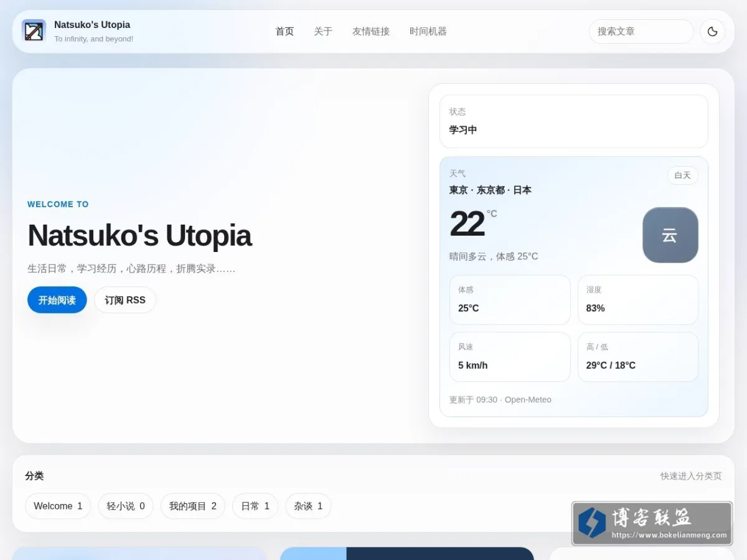
Task: Click the Natsuko's Utopia header title
Action: click(92, 25)
